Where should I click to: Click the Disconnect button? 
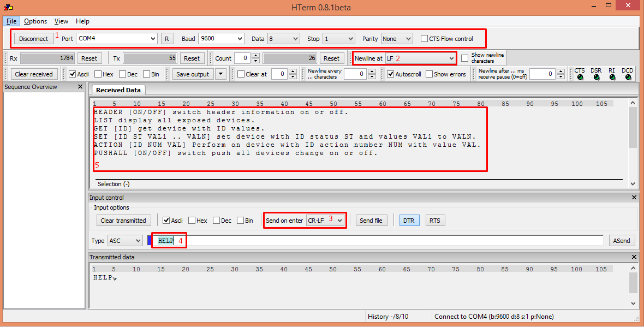pyautogui.click(x=34, y=39)
